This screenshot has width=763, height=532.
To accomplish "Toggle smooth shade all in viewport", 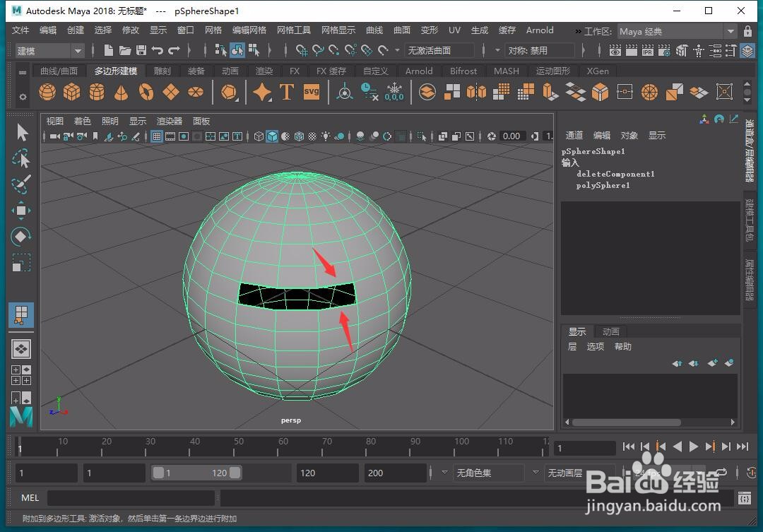I will pyautogui.click(x=272, y=136).
